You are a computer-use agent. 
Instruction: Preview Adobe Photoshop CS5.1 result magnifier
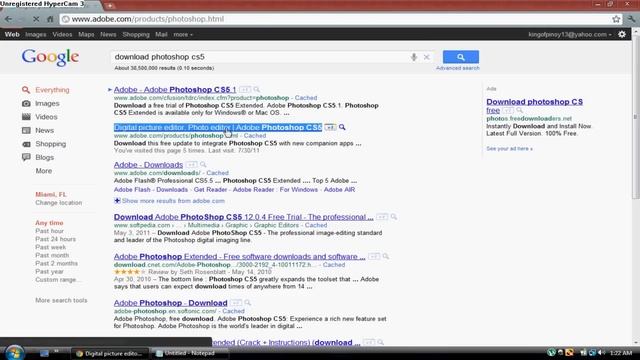pyautogui.click(x=256, y=89)
